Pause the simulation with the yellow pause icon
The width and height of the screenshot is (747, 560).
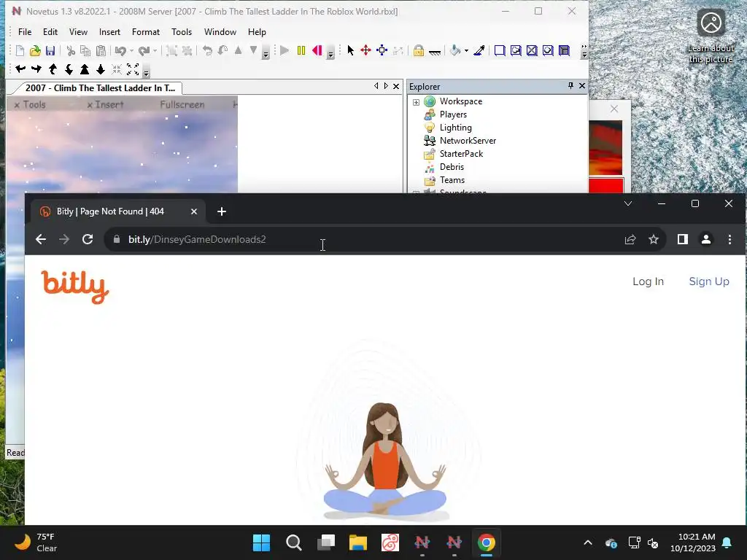click(x=301, y=50)
